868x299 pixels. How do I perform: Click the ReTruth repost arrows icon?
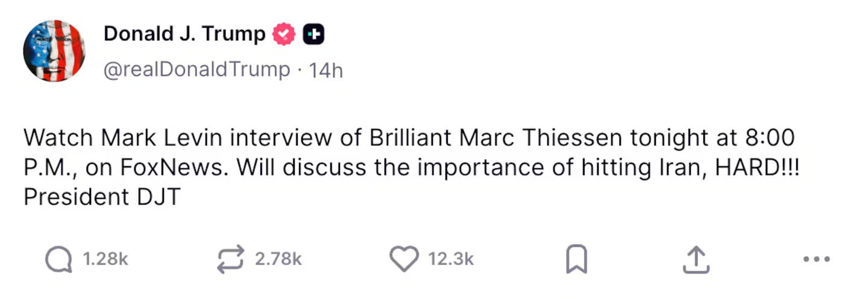(x=230, y=260)
